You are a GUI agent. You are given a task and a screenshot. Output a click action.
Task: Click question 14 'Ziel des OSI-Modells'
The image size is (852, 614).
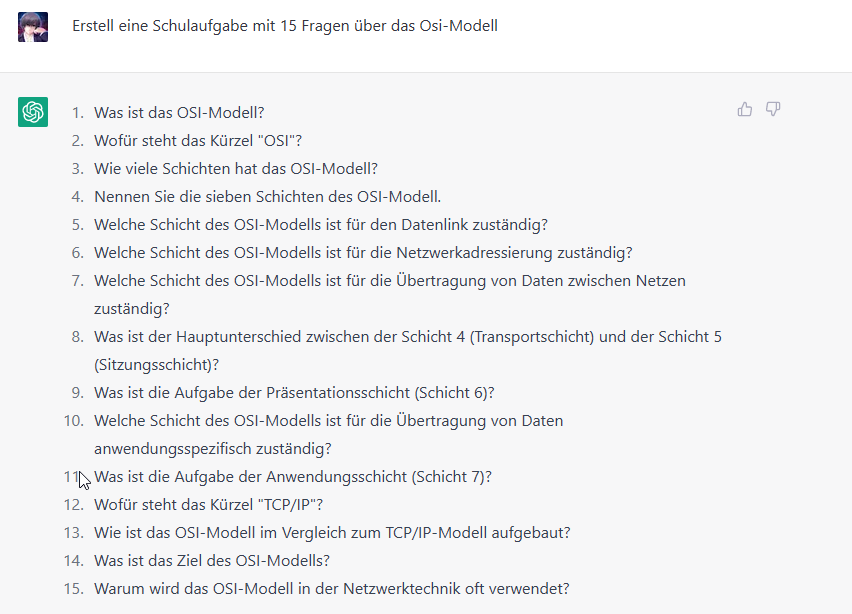pyautogui.click(x=212, y=561)
